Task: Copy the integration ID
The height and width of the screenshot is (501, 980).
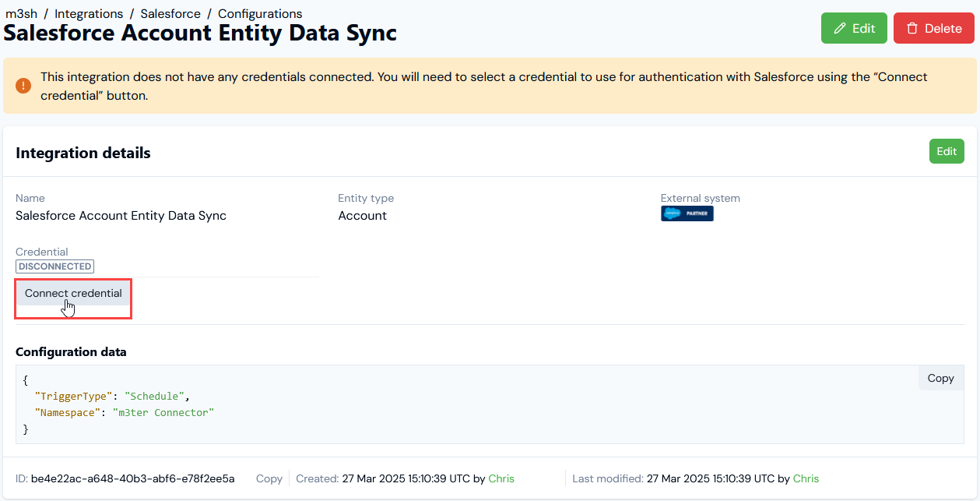Action: coord(269,478)
